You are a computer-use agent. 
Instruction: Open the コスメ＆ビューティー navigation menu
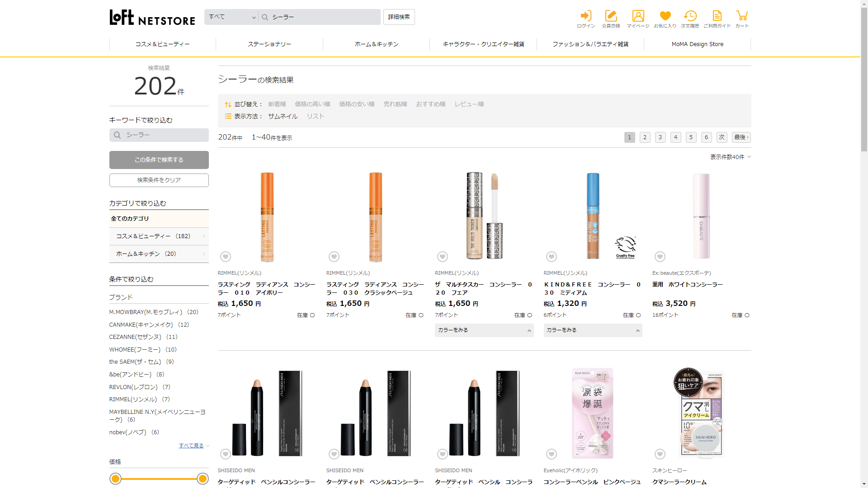click(x=162, y=44)
